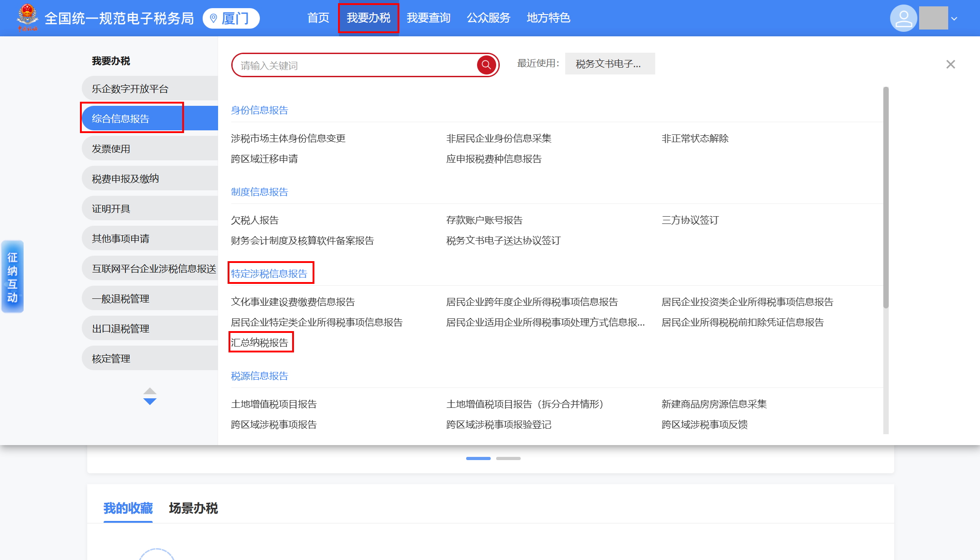This screenshot has width=980, height=560.
Task: Open the 我要查询 top menu
Action: (428, 18)
